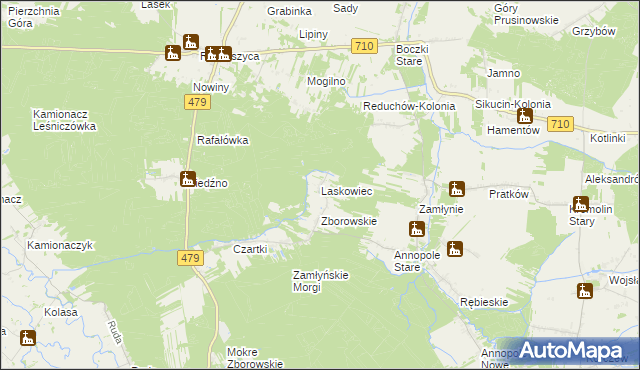Select the Jamno place label
This screenshot has height=370, width=640.
(x=503, y=73)
